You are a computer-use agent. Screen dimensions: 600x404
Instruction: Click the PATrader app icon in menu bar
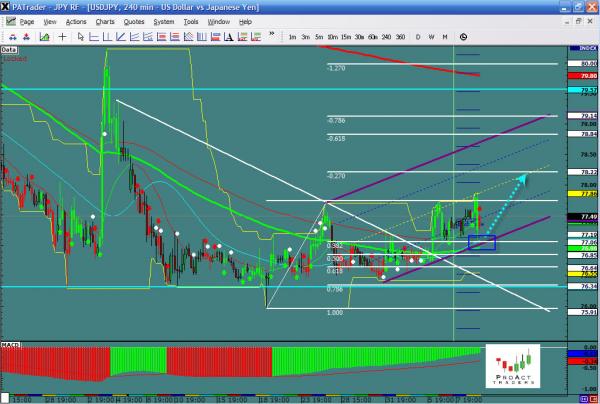click(10, 20)
